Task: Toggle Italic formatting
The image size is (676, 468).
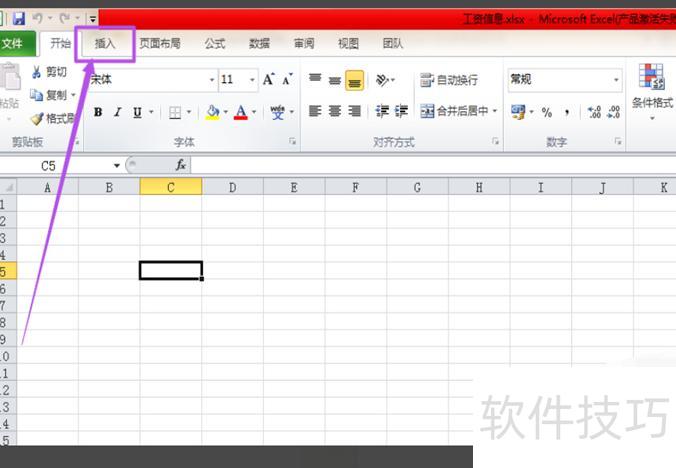Action: point(117,112)
